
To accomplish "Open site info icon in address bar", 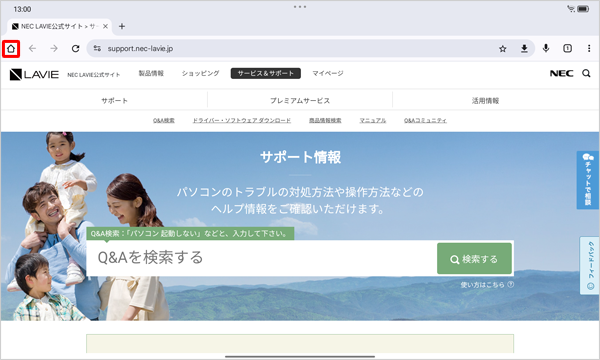I will click(x=97, y=49).
